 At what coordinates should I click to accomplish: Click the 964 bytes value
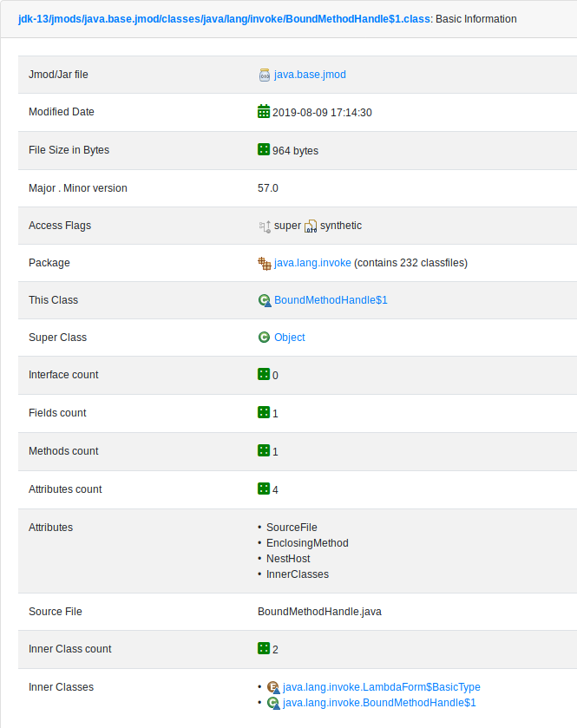pyautogui.click(x=295, y=151)
